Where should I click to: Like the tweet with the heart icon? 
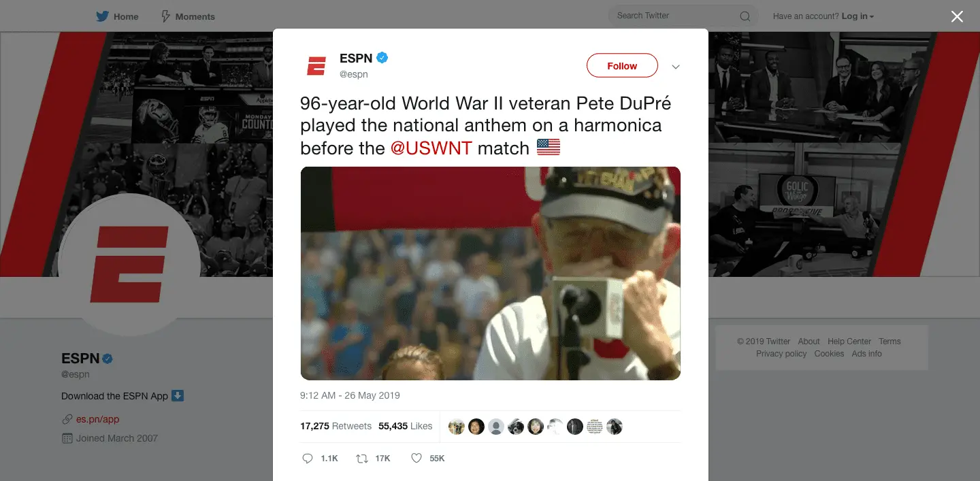pyautogui.click(x=416, y=459)
